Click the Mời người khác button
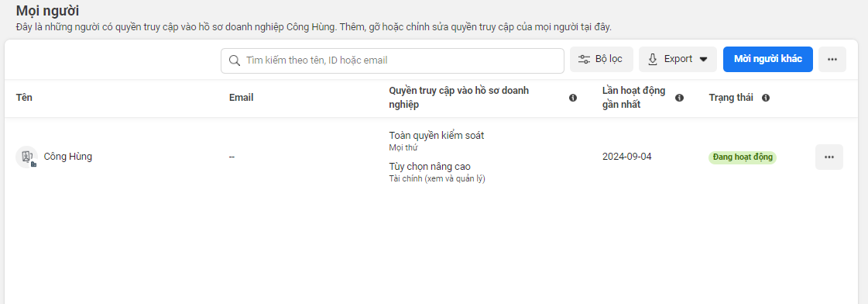 tap(768, 60)
